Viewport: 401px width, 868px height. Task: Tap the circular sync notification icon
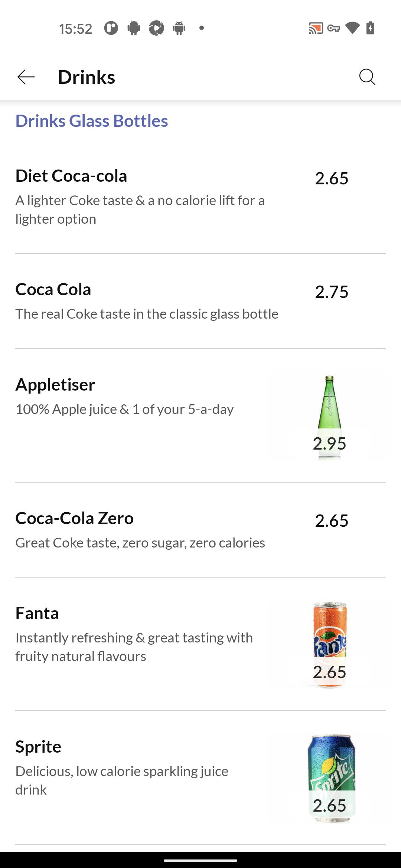click(156, 28)
